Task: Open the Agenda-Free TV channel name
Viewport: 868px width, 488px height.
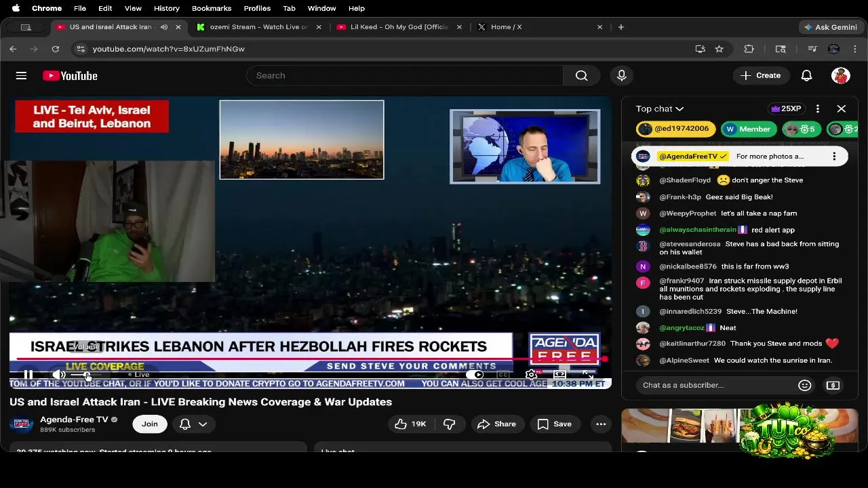Action: point(74,420)
